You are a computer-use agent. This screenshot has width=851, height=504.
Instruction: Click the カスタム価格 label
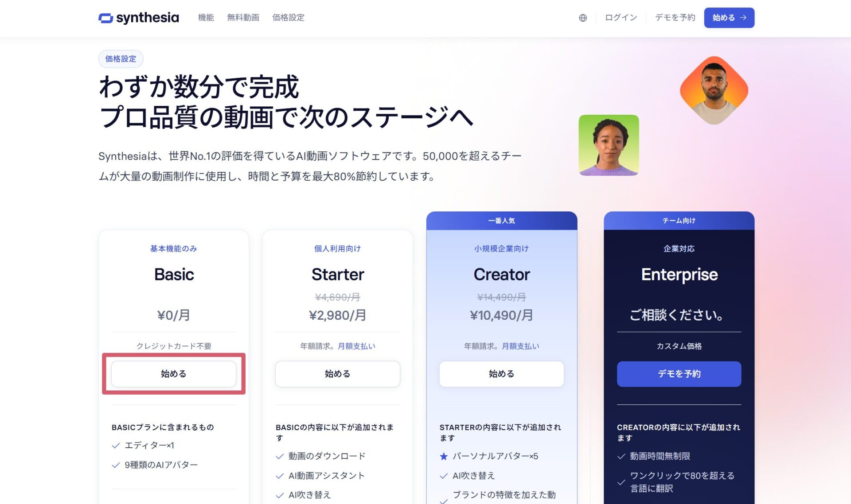[679, 346]
